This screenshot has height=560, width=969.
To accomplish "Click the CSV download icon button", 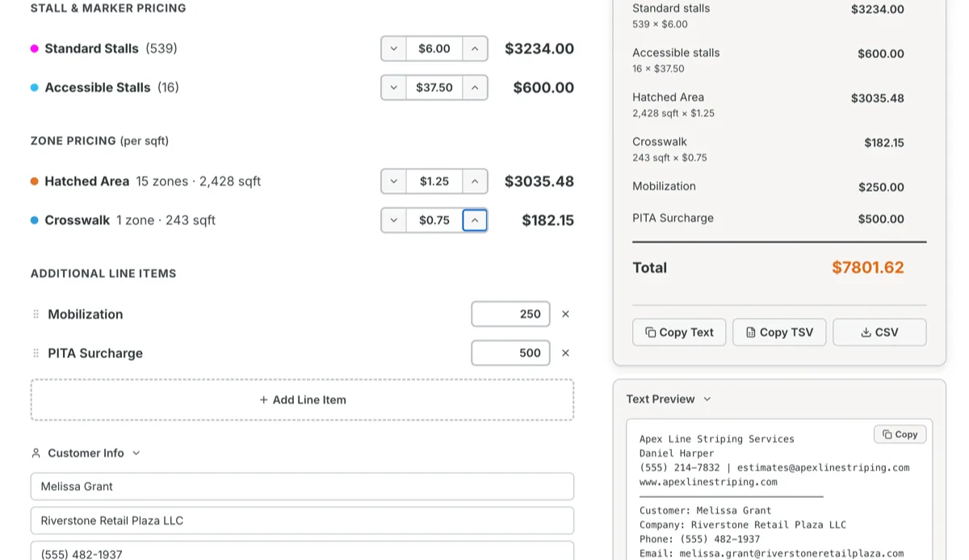I will point(867,332).
